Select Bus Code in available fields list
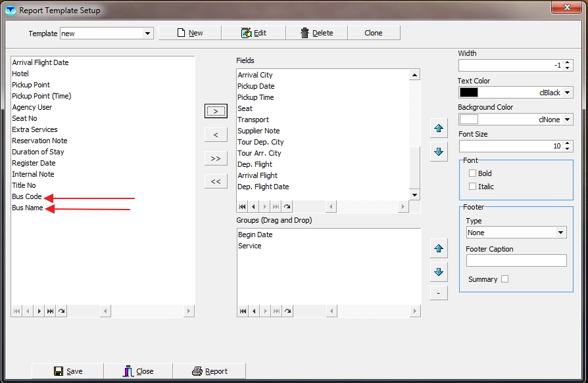This screenshot has height=383, width=588. point(27,196)
